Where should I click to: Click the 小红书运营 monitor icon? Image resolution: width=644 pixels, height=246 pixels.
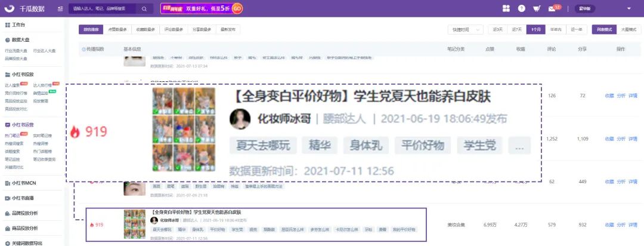[x=7, y=125]
